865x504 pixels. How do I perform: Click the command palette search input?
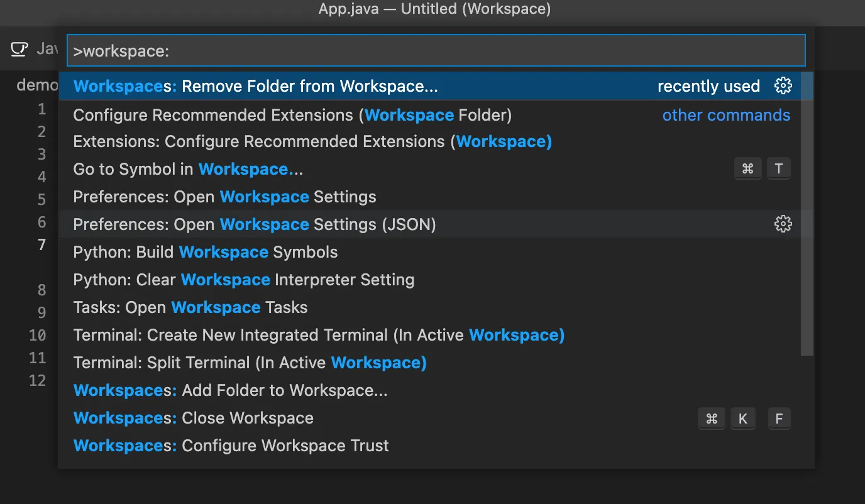click(x=436, y=51)
